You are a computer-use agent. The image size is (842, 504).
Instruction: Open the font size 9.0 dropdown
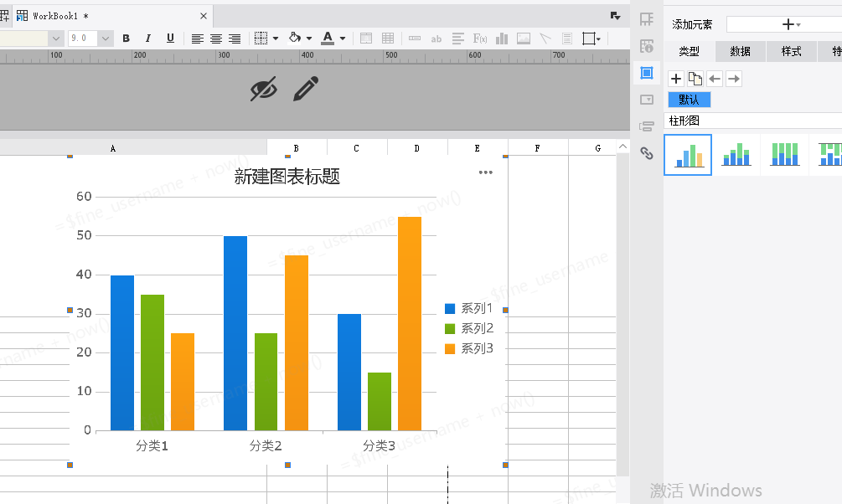tap(106, 39)
